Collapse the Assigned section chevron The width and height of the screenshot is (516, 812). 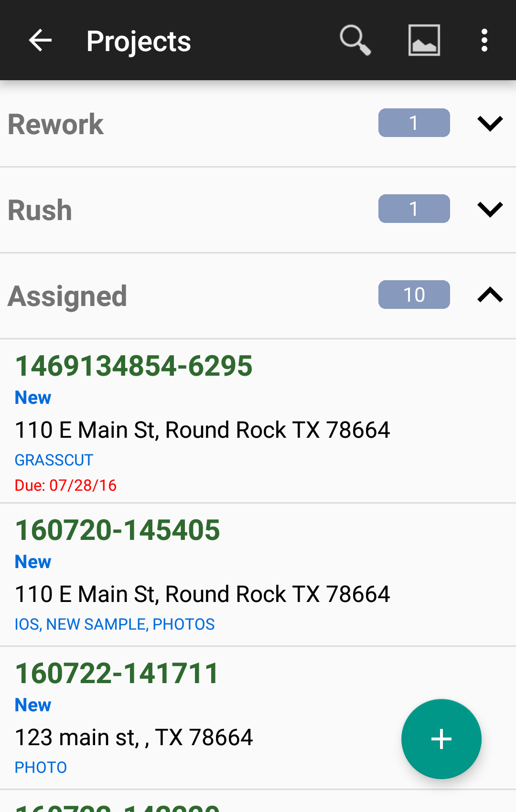pyautogui.click(x=490, y=295)
